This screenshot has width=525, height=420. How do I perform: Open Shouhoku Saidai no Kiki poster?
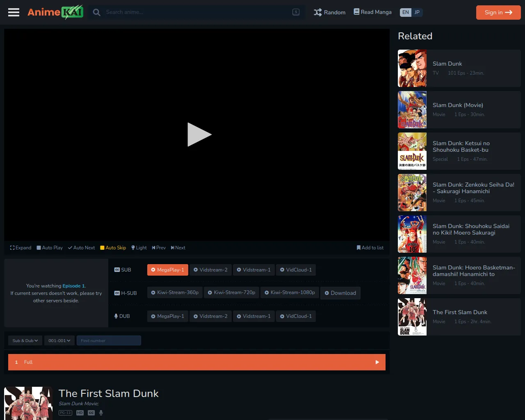point(412,234)
